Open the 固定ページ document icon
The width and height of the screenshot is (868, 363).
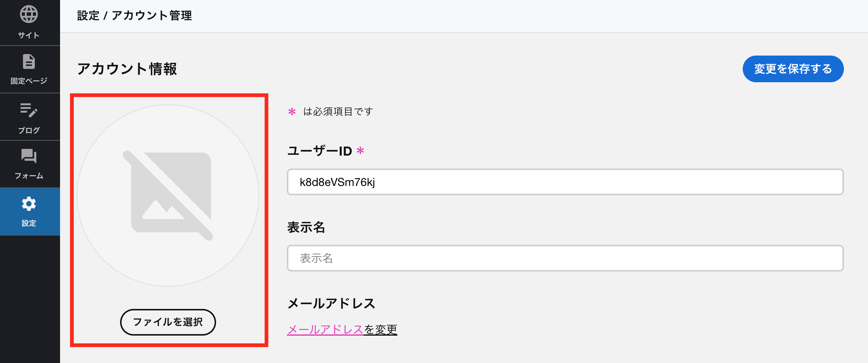[29, 61]
